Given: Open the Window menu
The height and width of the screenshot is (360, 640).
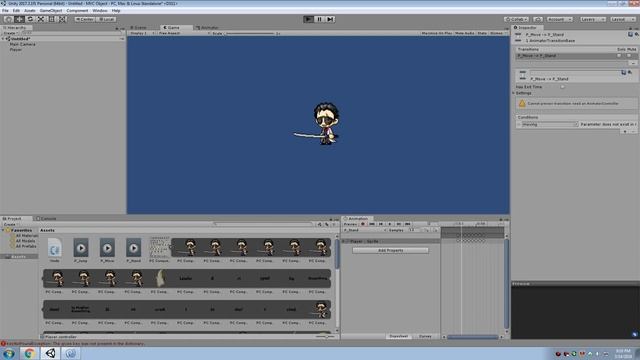Looking at the screenshot, I should click(100, 11).
